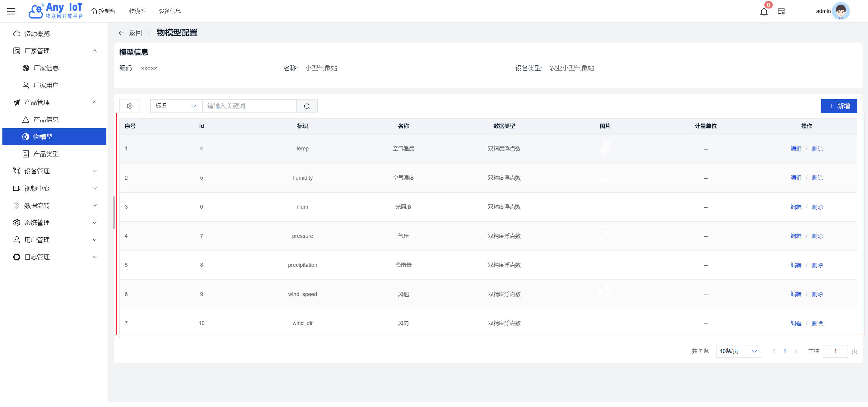This screenshot has height=407, width=868.
Task: Open the 标识 search field dropdown
Action: click(x=175, y=106)
